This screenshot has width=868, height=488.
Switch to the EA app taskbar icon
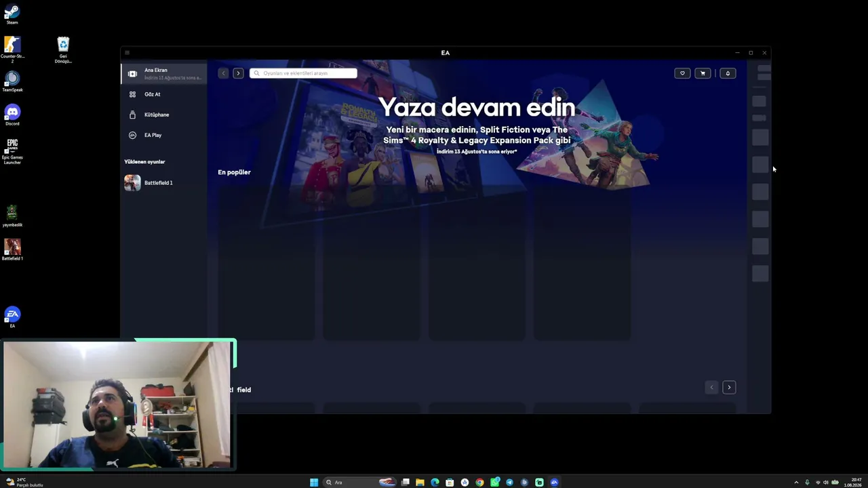(x=554, y=483)
